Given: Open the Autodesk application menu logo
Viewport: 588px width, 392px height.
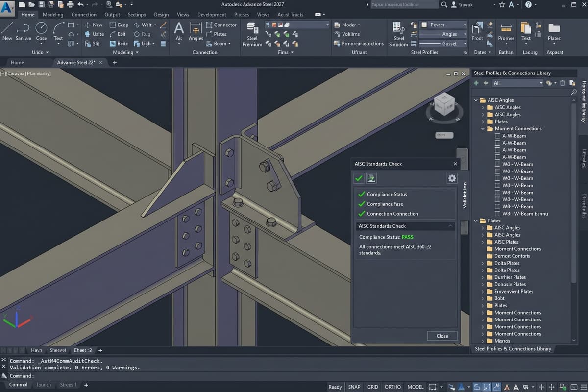Looking at the screenshot, I should coord(7,8).
